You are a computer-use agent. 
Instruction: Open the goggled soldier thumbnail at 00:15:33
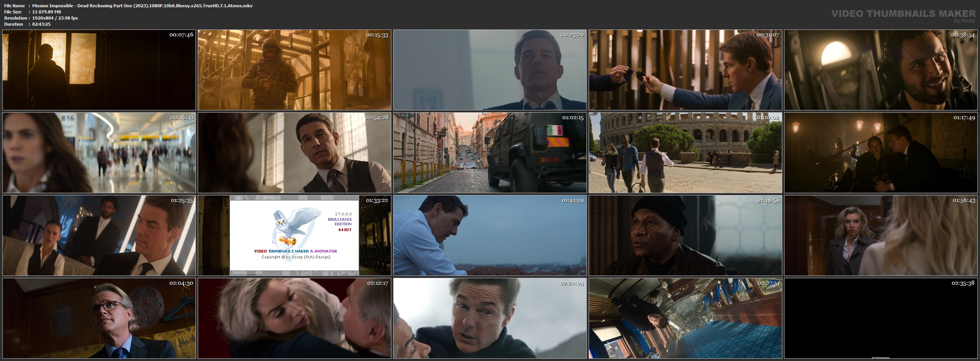coord(294,70)
